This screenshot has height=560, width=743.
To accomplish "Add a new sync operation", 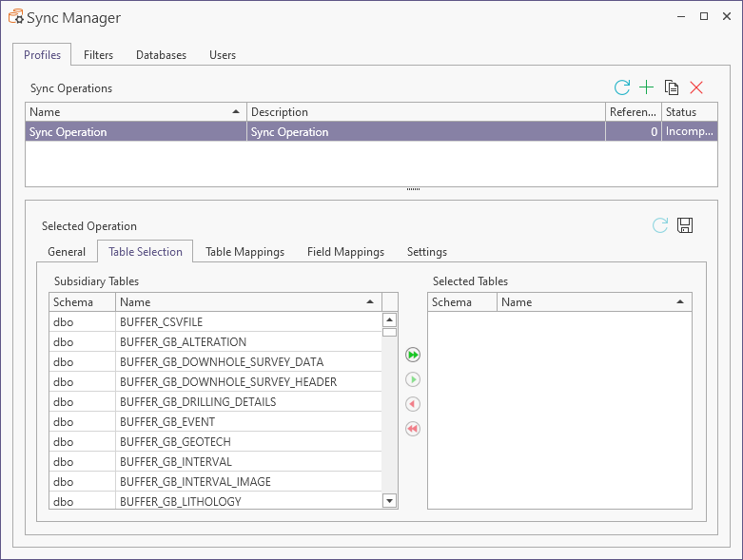I will click(647, 87).
